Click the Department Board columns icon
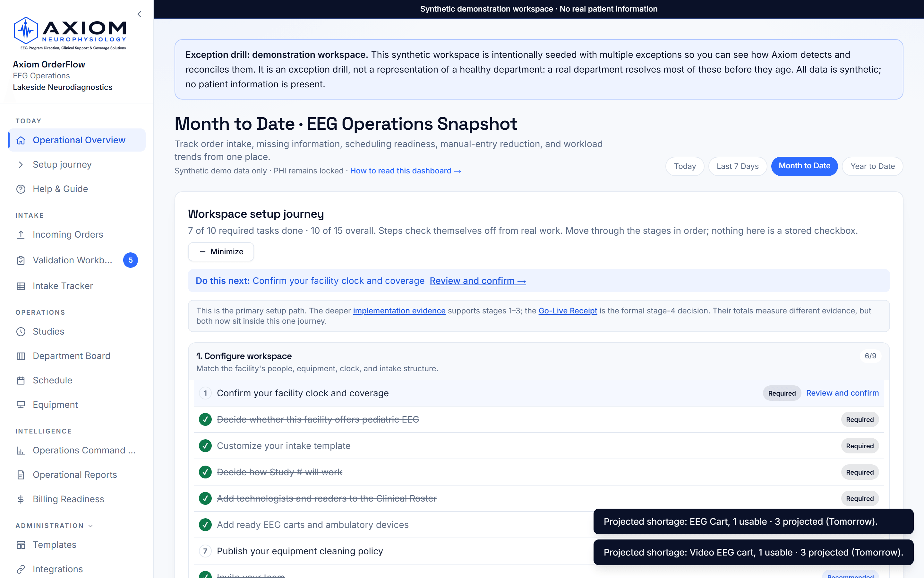This screenshot has width=924, height=578. click(21, 356)
